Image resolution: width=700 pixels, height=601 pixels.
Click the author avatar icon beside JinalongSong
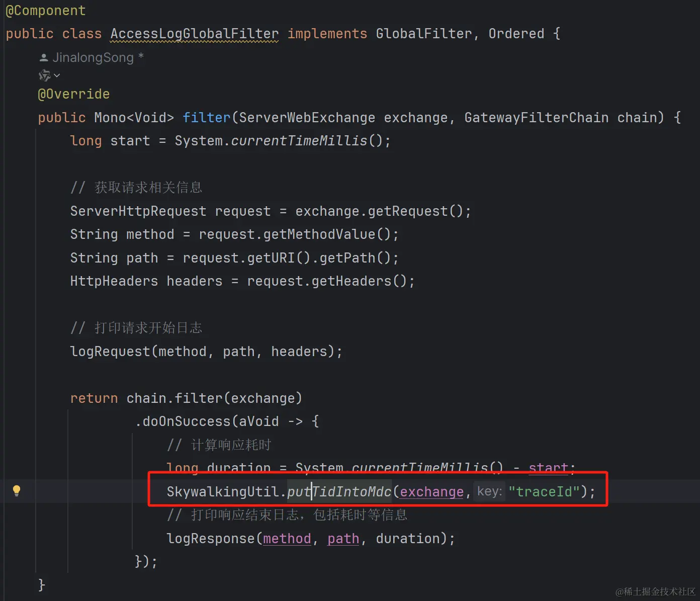coord(43,57)
